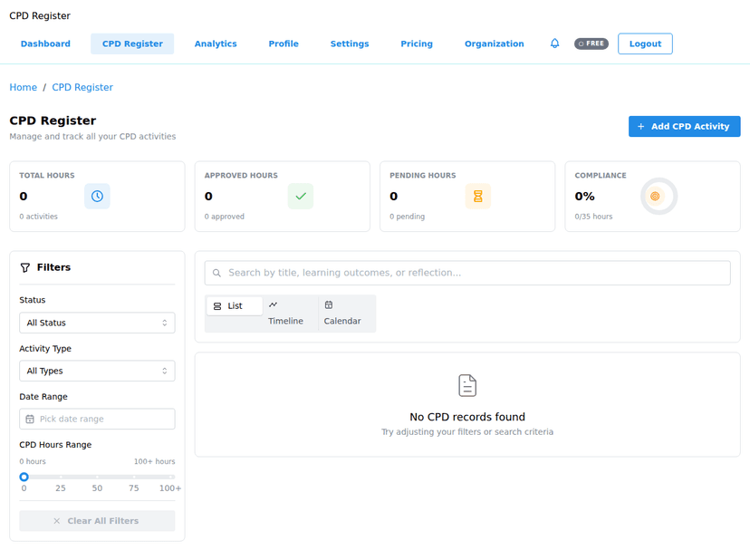Image resolution: width=750 pixels, height=560 pixels.
Task: Click the compliance target ring icon
Action: [655, 197]
